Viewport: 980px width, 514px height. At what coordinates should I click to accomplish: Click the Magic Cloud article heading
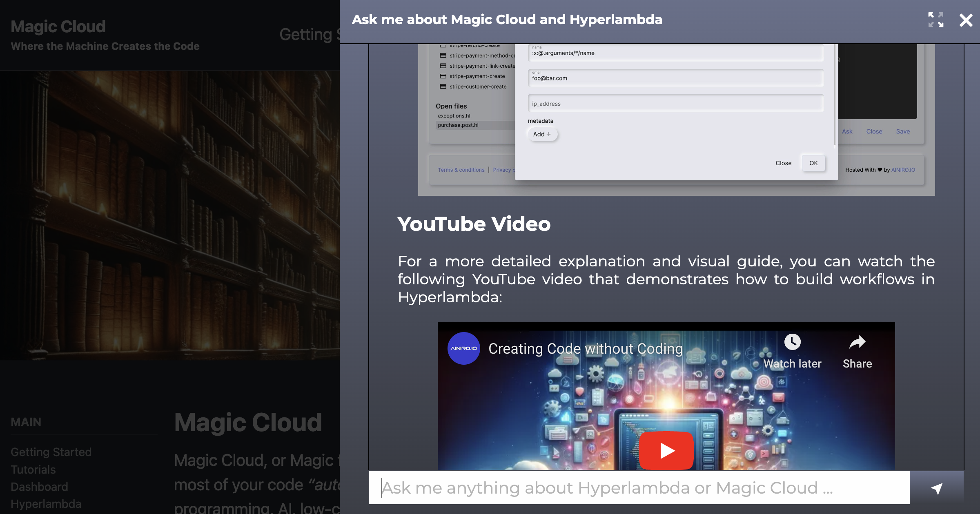coord(248,422)
